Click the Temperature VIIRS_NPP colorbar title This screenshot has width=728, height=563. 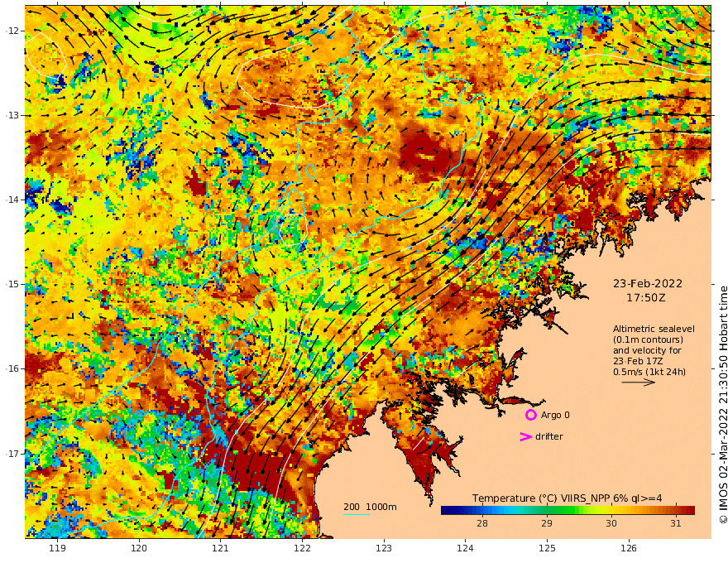point(568,498)
